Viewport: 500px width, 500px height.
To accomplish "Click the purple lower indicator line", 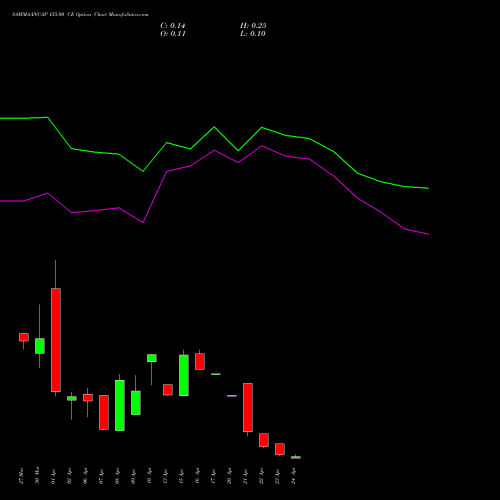I will (214, 151).
